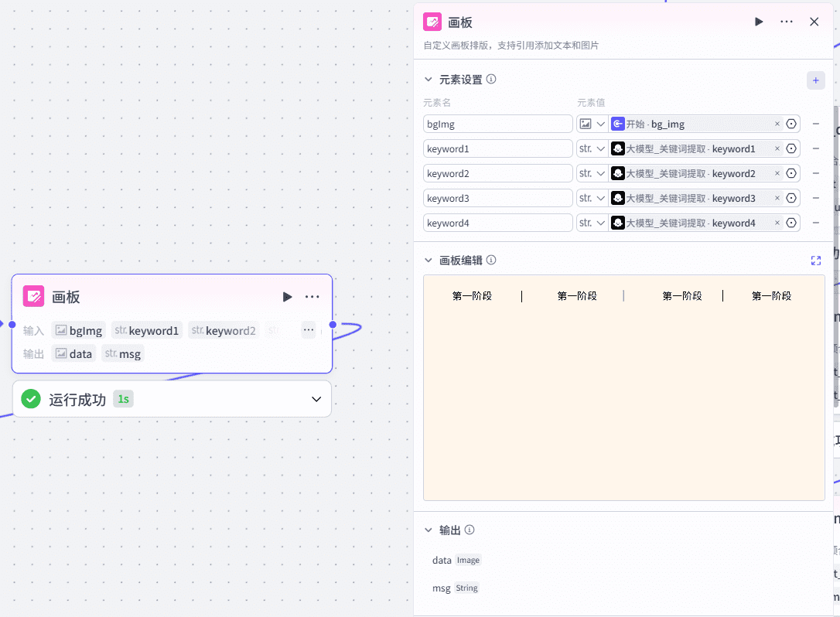Click info icon next to 元素设置
This screenshot has height=617, width=840.
[x=491, y=79]
